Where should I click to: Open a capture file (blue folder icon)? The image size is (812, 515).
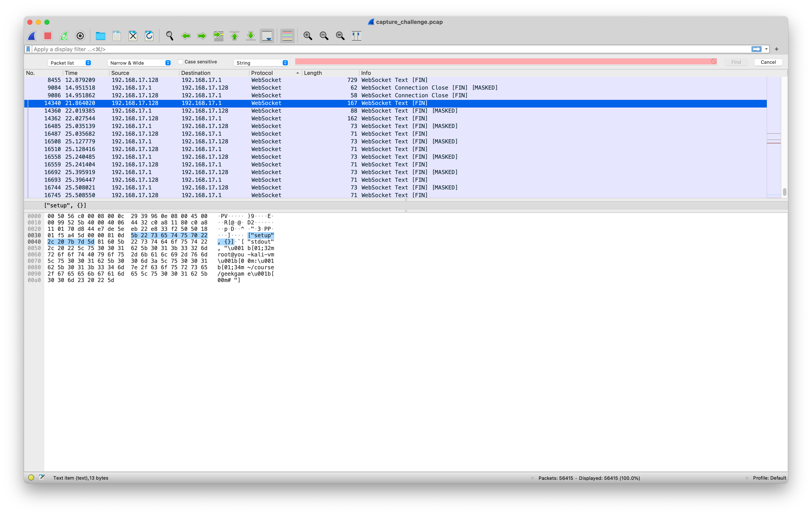click(100, 36)
